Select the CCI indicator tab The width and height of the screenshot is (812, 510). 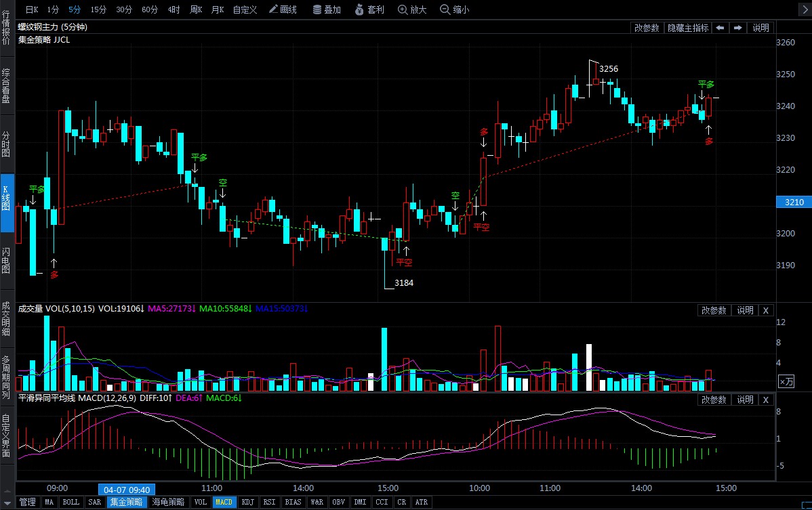click(x=382, y=503)
